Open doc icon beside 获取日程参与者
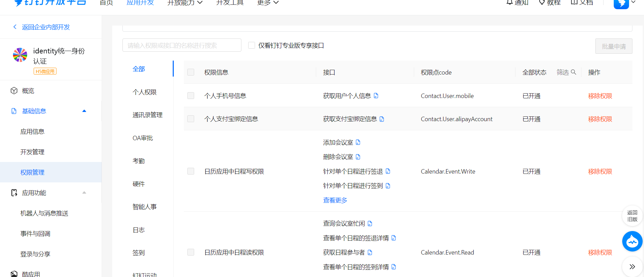The height and width of the screenshot is (277, 644). point(370,252)
